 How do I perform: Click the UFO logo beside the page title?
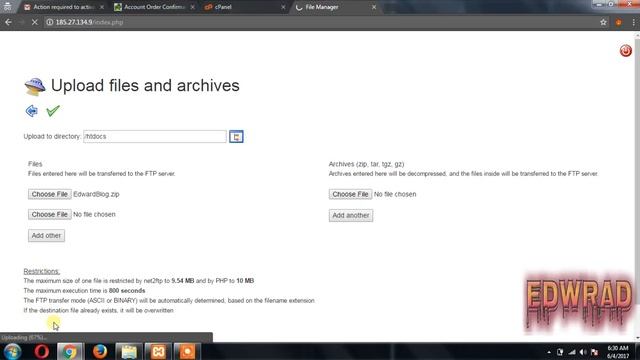click(35, 87)
